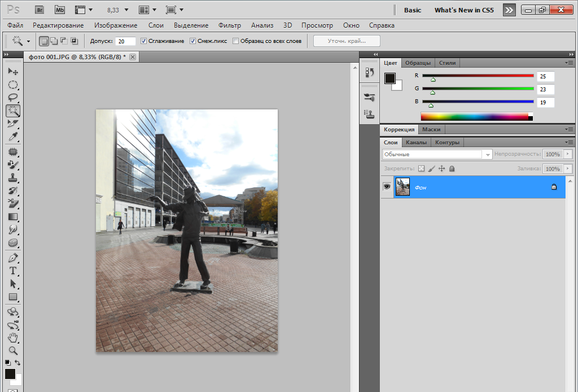Image resolution: width=578 pixels, height=392 pixels.
Task: Click the Допуск tolerance input field
Action: tap(125, 41)
